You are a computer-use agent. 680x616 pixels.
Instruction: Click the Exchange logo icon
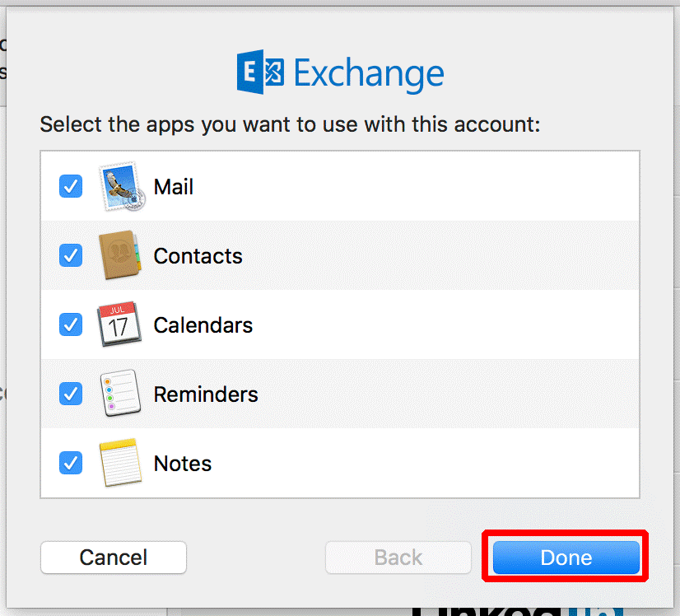260,72
